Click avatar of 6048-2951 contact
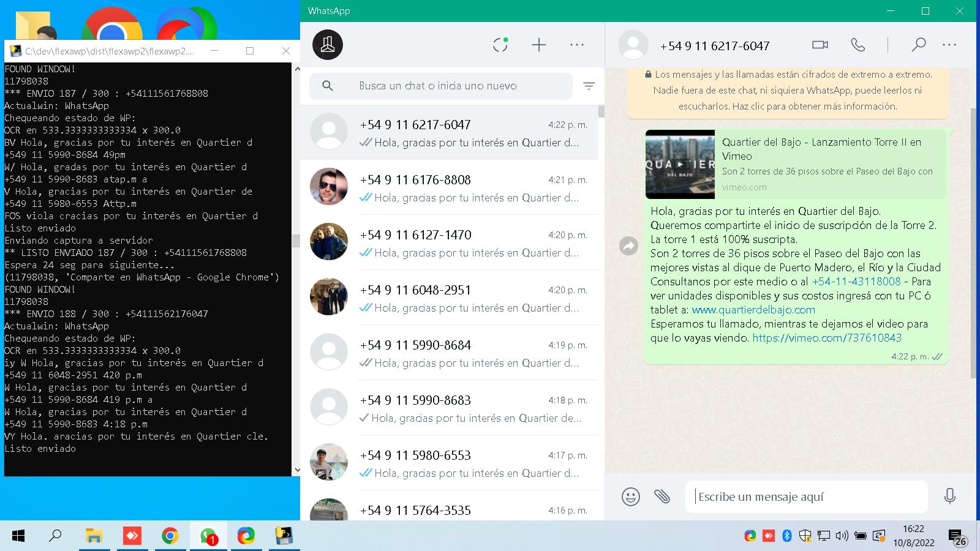Image resolution: width=980 pixels, height=551 pixels. (x=329, y=297)
